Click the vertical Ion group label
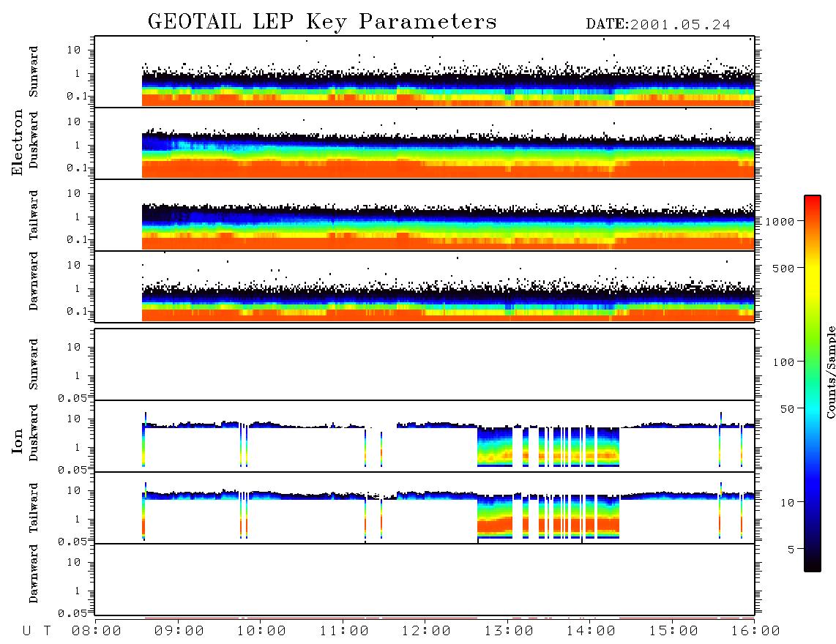This screenshot has width=836, height=644. pos(17,441)
